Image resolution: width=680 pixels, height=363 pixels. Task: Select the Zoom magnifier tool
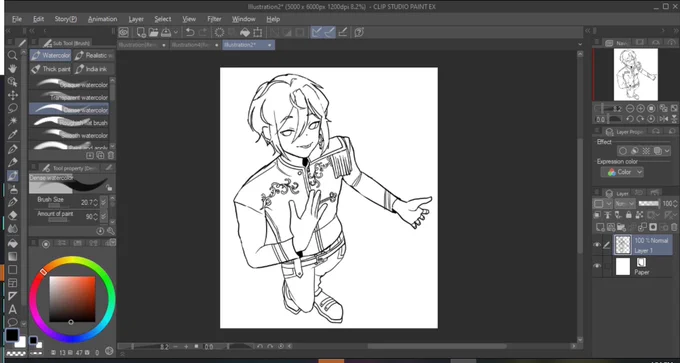pyautogui.click(x=13, y=55)
